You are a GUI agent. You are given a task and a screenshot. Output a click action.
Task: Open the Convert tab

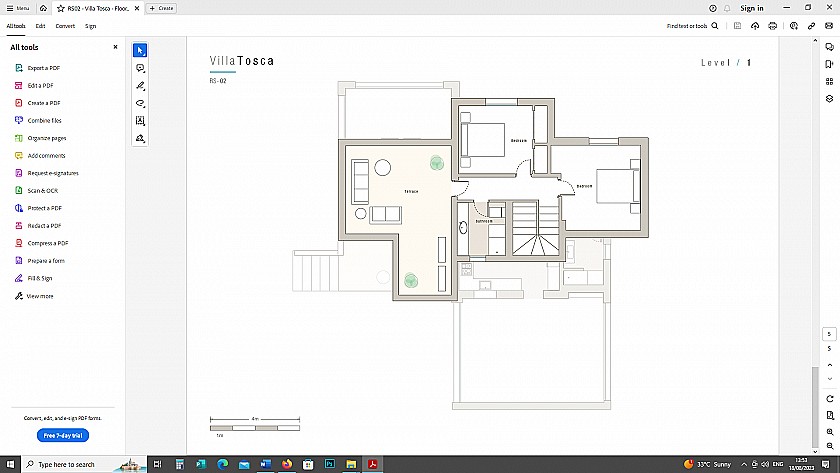point(65,26)
